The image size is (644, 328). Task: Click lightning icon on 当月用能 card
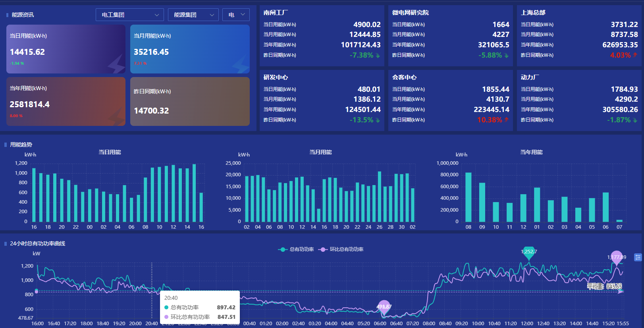tap(241, 64)
